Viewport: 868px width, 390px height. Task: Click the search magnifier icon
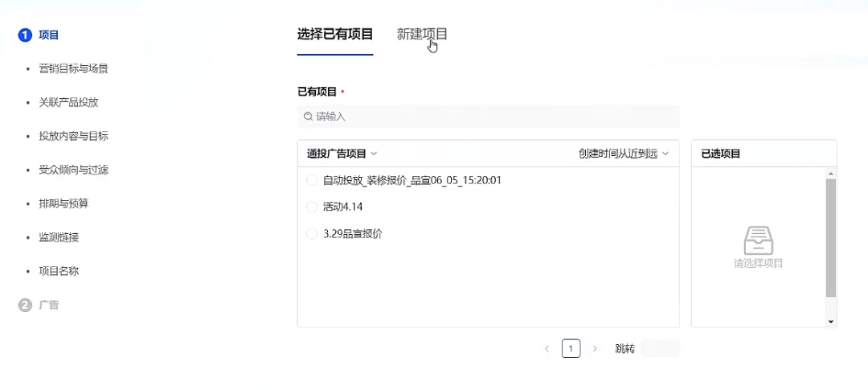[x=308, y=117]
